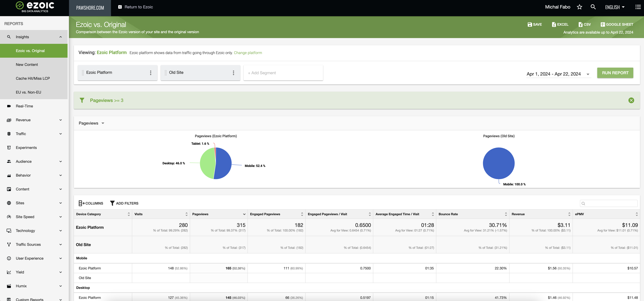
Task: Click ADD FILTERS button
Action: click(x=124, y=203)
